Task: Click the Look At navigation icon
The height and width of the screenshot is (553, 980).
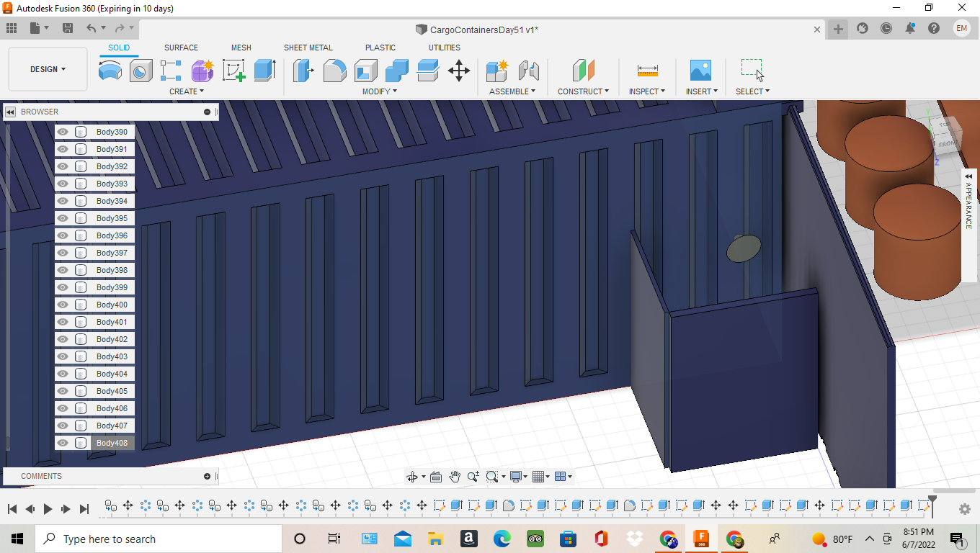Action: 435,477
